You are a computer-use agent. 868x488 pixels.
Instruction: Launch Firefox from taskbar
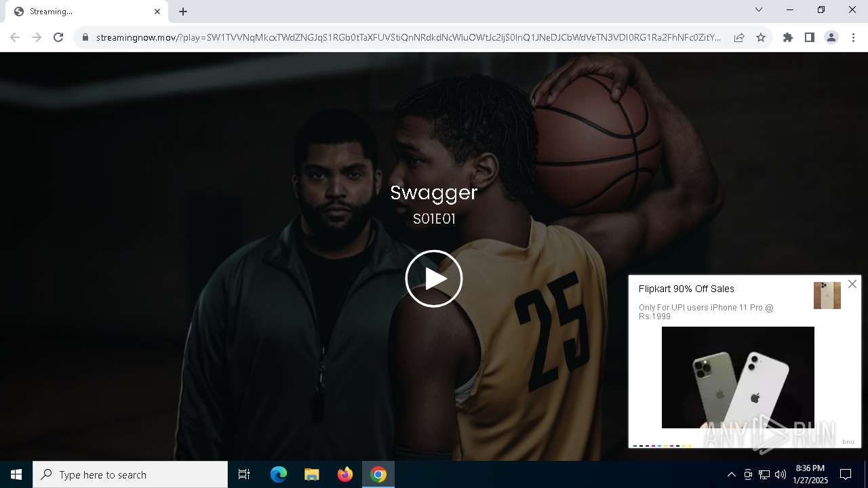pyautogui.click(x=345, y=474)
